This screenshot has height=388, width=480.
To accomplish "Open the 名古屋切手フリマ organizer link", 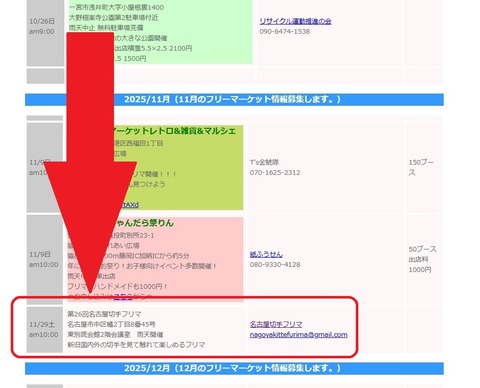I will [x=276, y=324].
